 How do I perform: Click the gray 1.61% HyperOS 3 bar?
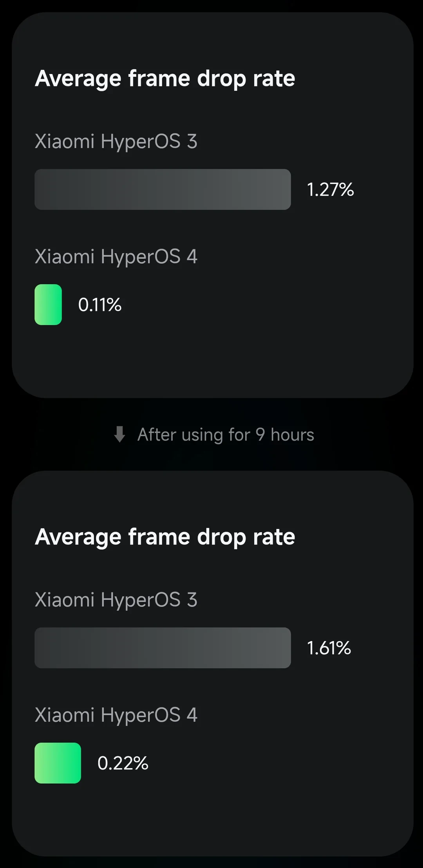tap(163, 648)
